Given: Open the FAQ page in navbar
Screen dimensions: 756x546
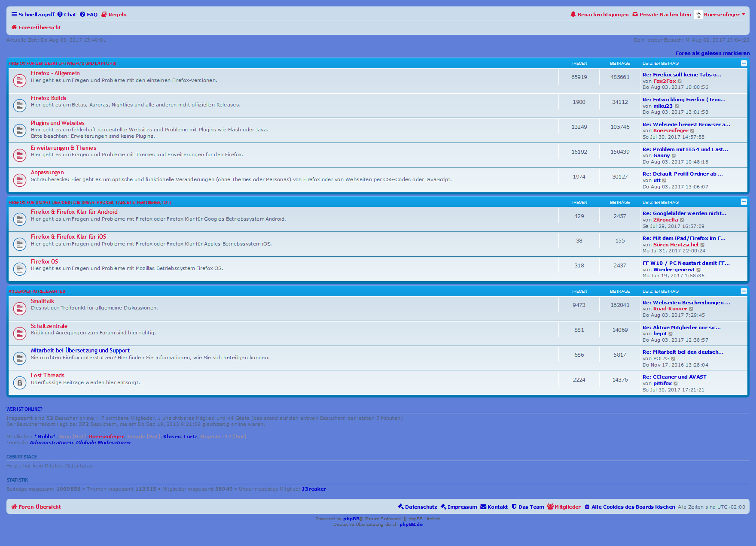Looking at the screenshot, I should point(89,15).
